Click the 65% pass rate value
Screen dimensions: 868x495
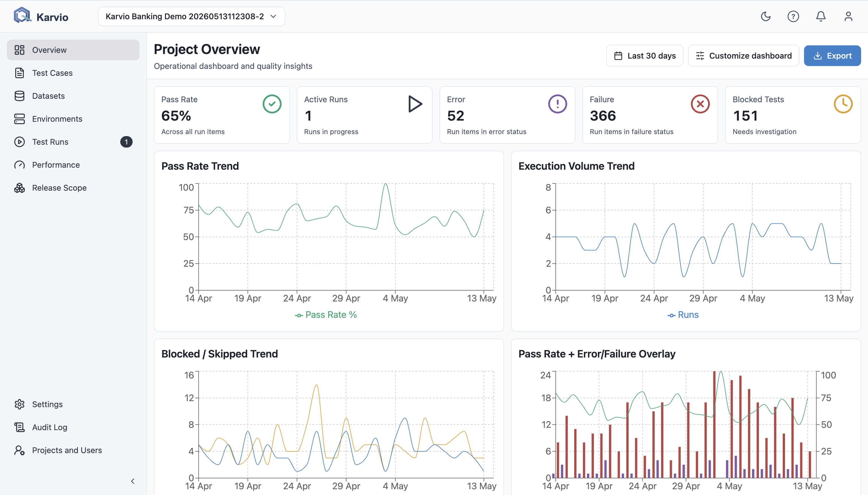[x=176, y=116]
